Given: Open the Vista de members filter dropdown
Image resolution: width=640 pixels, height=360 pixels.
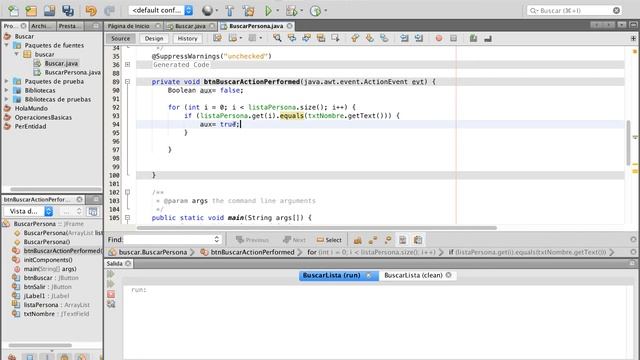Looking at the screenshot, I should tap(29, 211).
